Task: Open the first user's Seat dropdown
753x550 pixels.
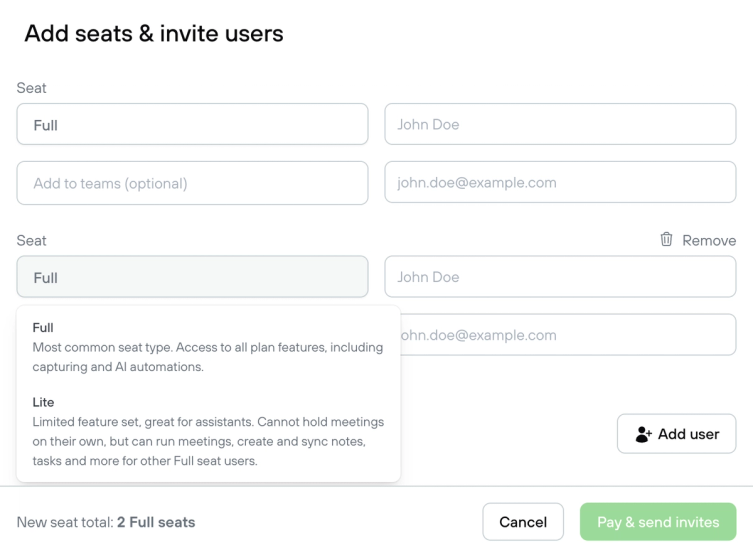Action: coord(192,125)
